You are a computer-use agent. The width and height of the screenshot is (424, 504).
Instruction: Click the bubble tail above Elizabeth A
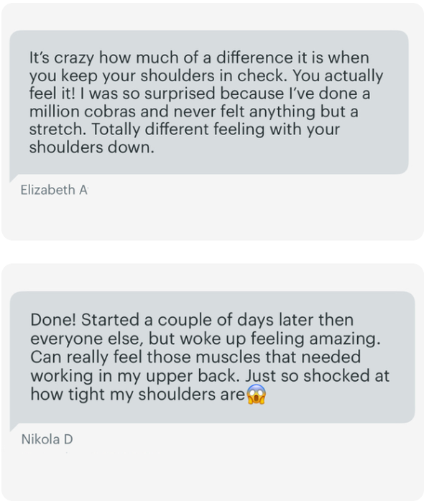tap(15, 177)
